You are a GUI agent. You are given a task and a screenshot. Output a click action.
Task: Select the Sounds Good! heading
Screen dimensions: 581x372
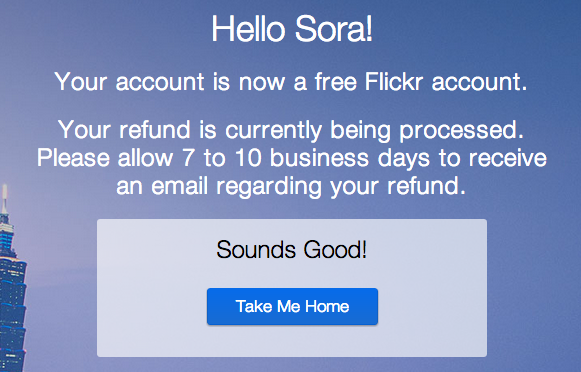point(292,250)
